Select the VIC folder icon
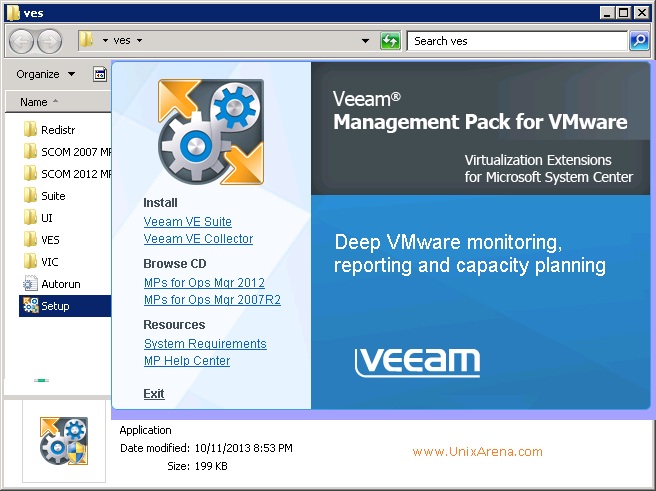The image size is (656, 491). click(x=30, y=262)
